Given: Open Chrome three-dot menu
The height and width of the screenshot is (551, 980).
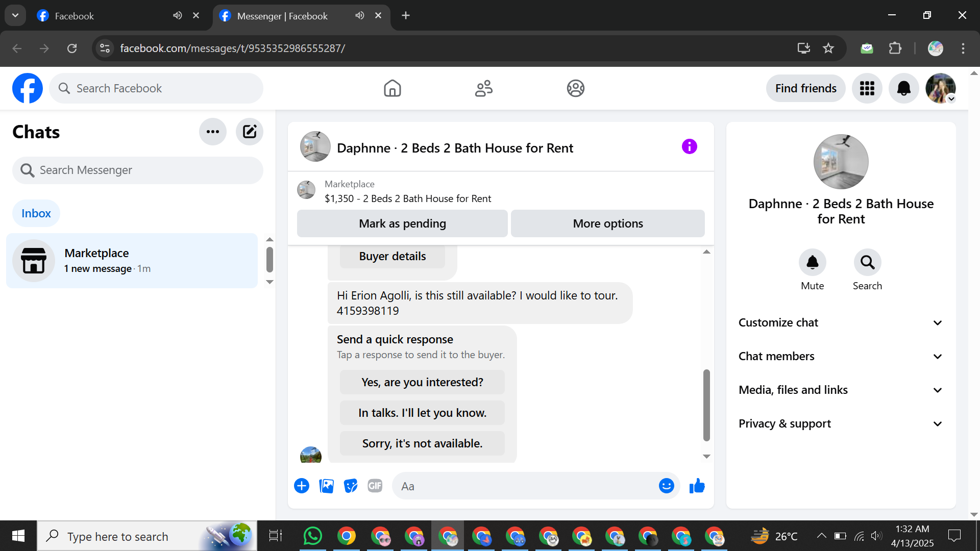Looking at the screenshot, I should pyautogui.click(x=963, y=48).
